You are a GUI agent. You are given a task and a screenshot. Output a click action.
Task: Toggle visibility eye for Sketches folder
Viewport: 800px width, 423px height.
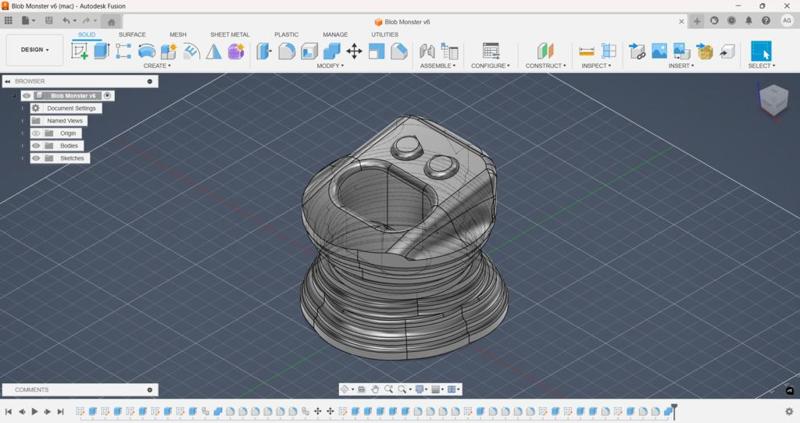click(x=36, y=158)
